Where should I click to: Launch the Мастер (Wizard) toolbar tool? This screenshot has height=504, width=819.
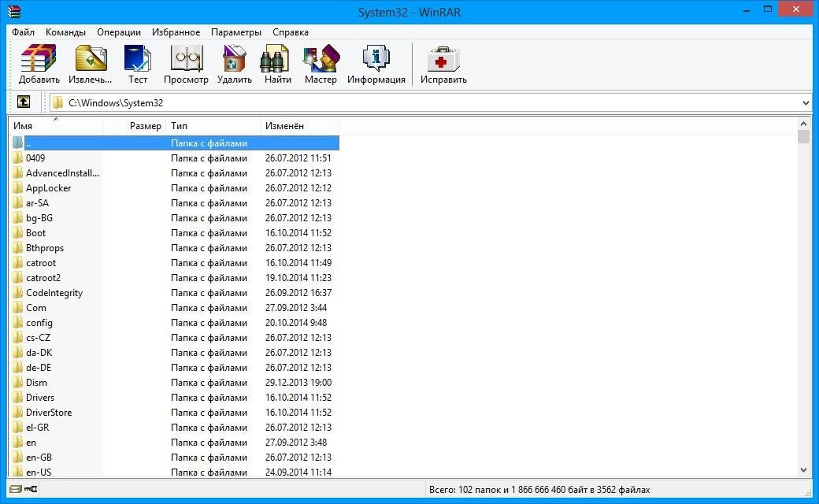click(x=321, y=64)
